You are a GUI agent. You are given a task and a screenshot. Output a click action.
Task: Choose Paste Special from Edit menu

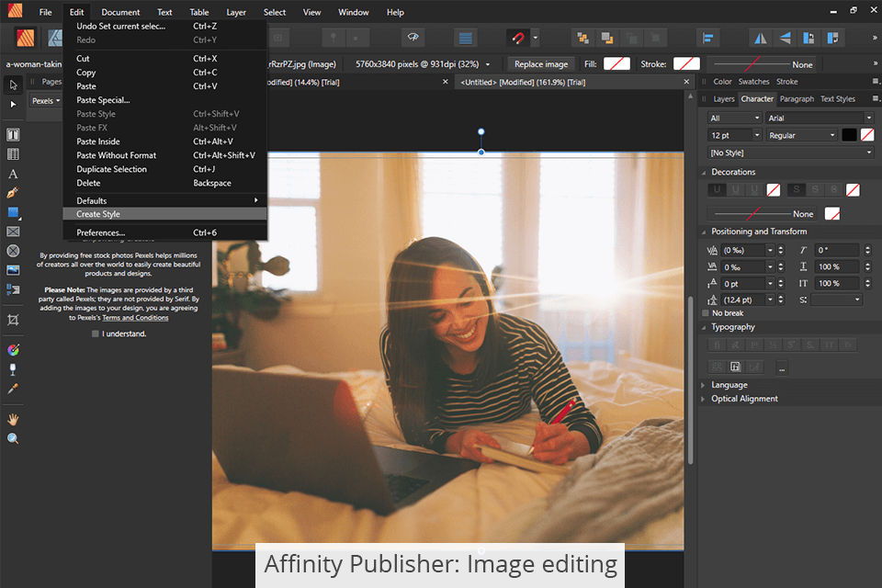tap(164, 100)
